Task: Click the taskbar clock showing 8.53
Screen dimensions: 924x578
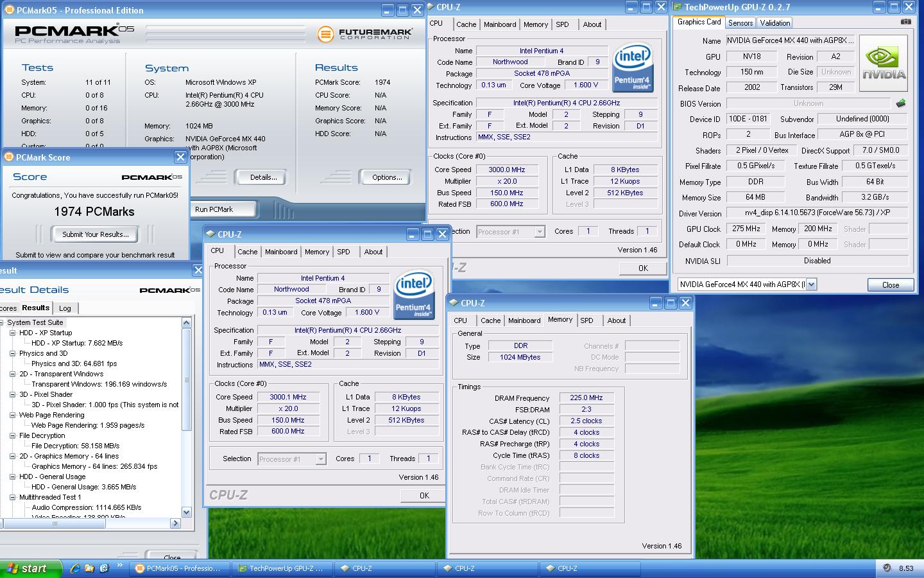Action: tap(906, 568)
